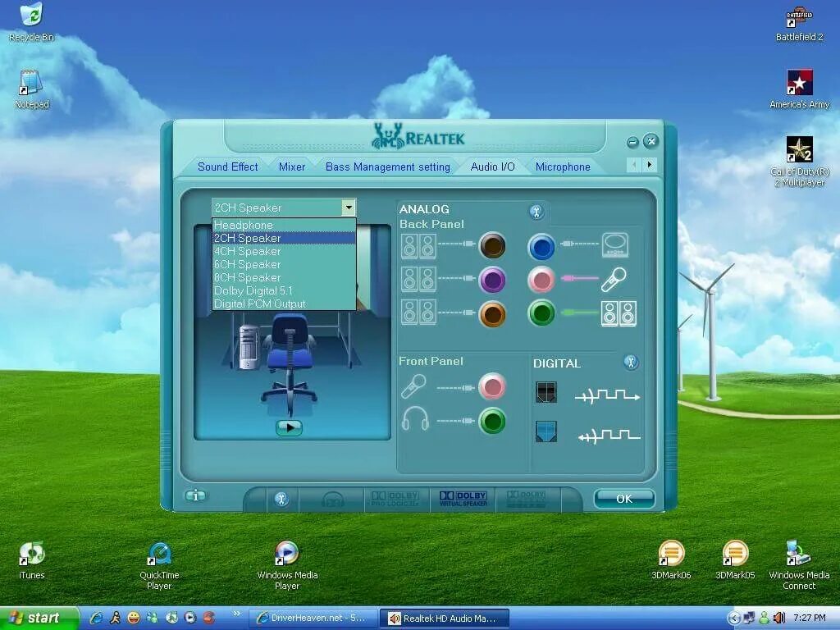Click the brown back panel audio jack
The image size is (840, 630).
[492, 245]
